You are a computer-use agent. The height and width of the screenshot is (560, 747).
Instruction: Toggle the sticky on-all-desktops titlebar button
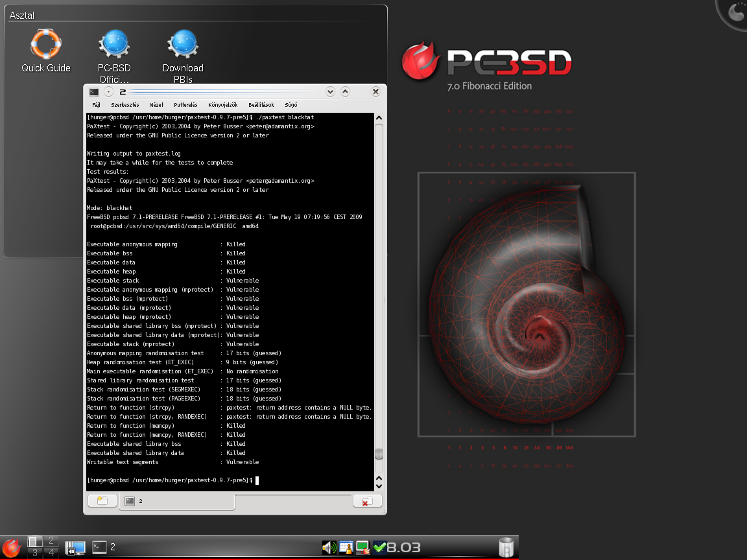tap(109, 92)
